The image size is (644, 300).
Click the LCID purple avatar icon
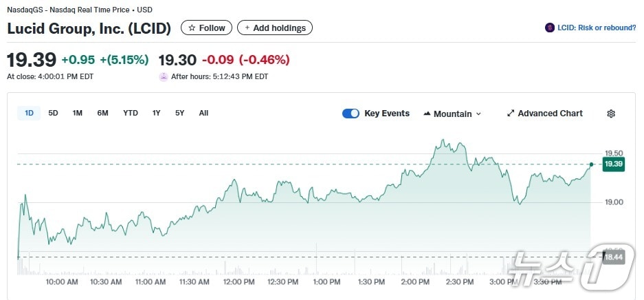tap(549, 28)
